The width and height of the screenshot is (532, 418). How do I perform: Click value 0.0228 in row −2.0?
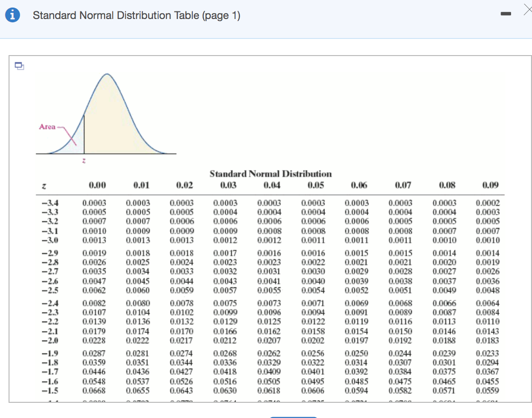[x=94, y=340]
